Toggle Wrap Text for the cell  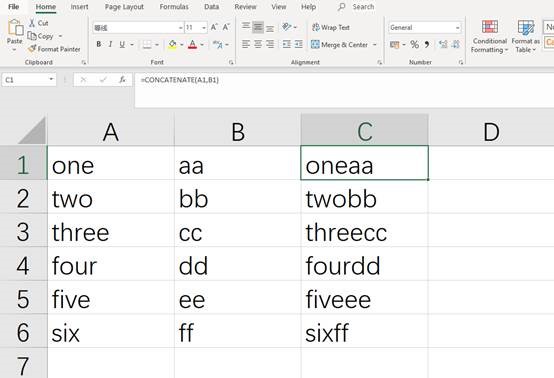[331, 27]
